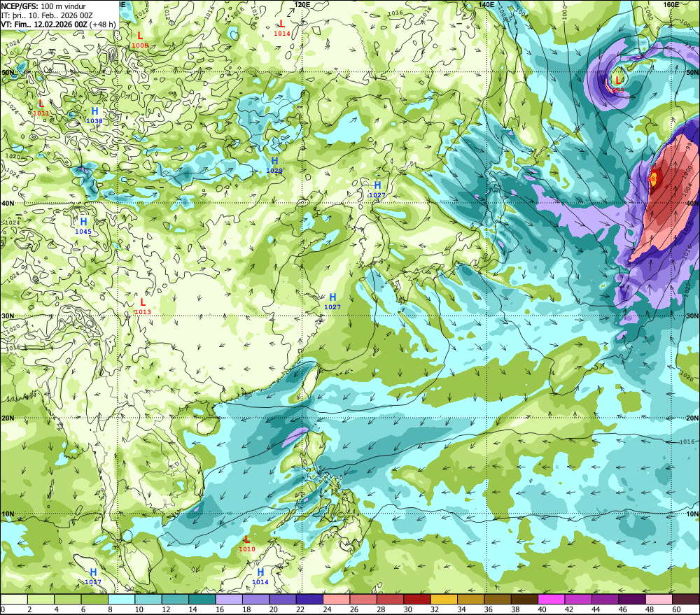Image resolution: width=700 pixels, height=615 pixels.
Task: Select legend swatch between 48 and 60
Action: pos(659,599)
